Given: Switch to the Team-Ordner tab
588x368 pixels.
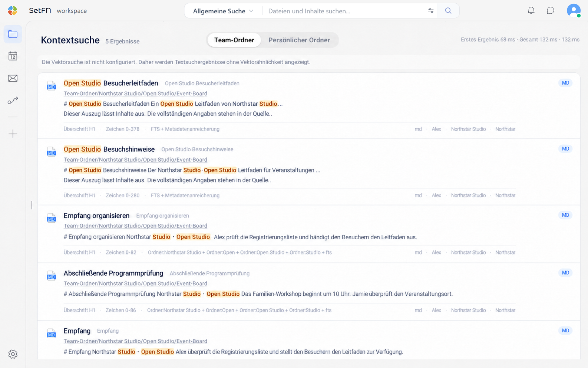Looking at the screenshot, I should pyautogui.click(x=234, y=40).
